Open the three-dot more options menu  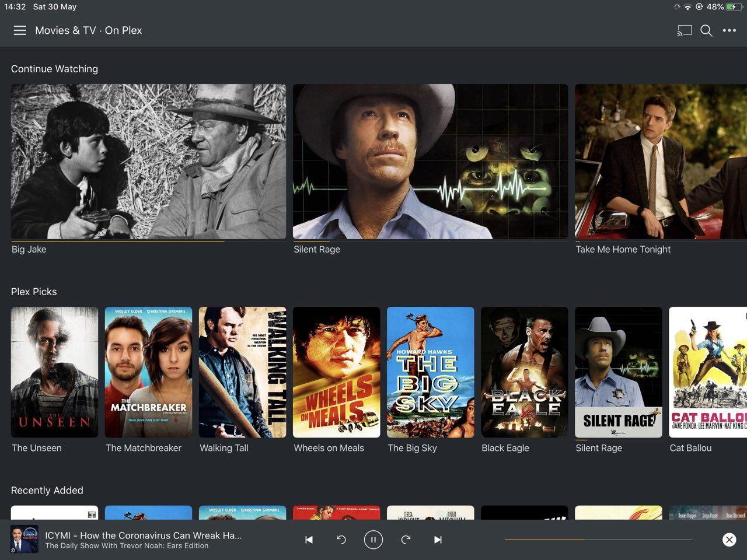[729, 30]
